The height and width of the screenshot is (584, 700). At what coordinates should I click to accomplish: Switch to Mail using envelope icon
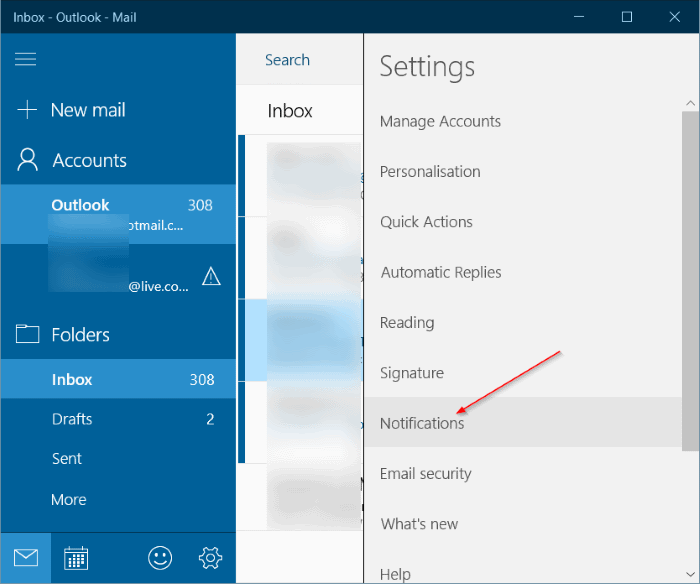[26, 558]
